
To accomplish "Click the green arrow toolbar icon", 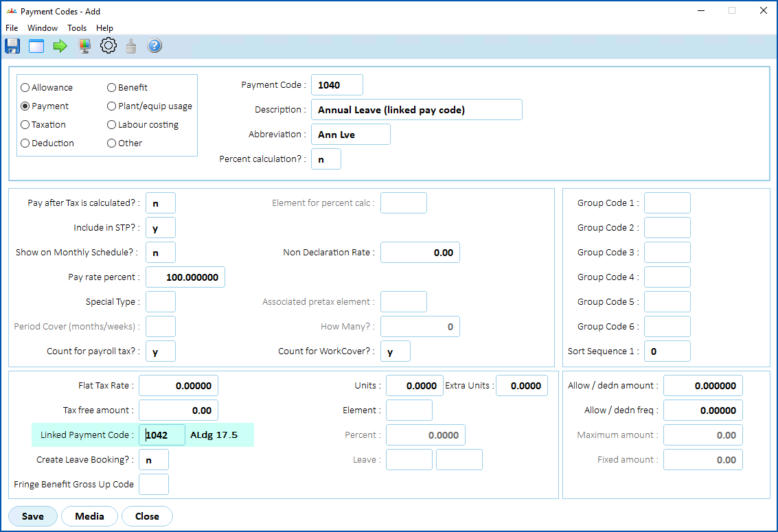I will [60, 46].
